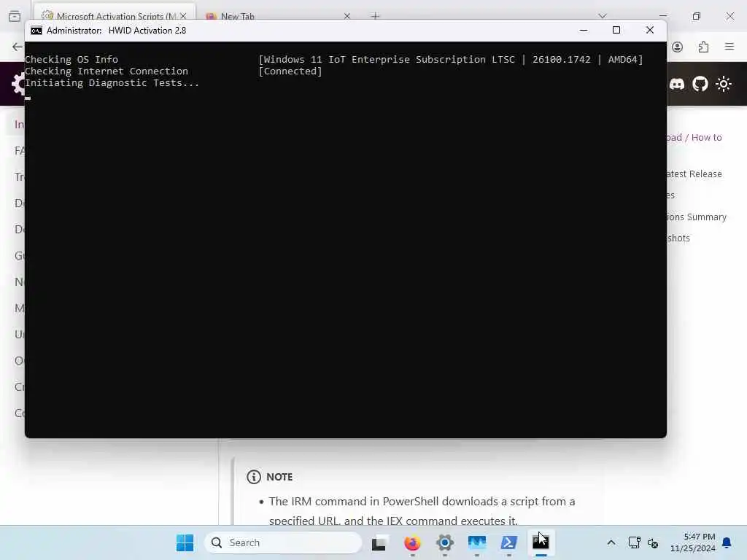Open Task View from the taskbar
The width and height of the screenshot is (747, 560).
[379, 542]
